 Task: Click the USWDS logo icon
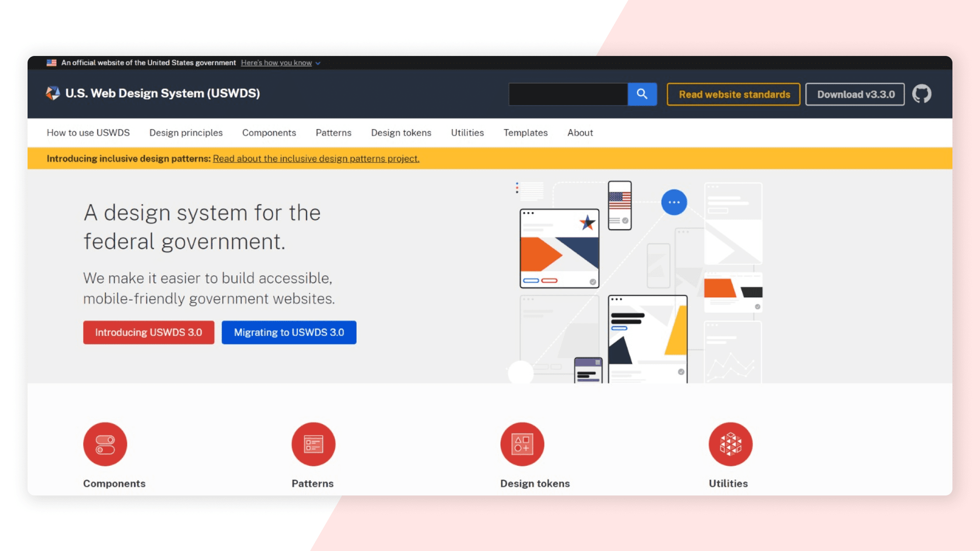[53, 93]
